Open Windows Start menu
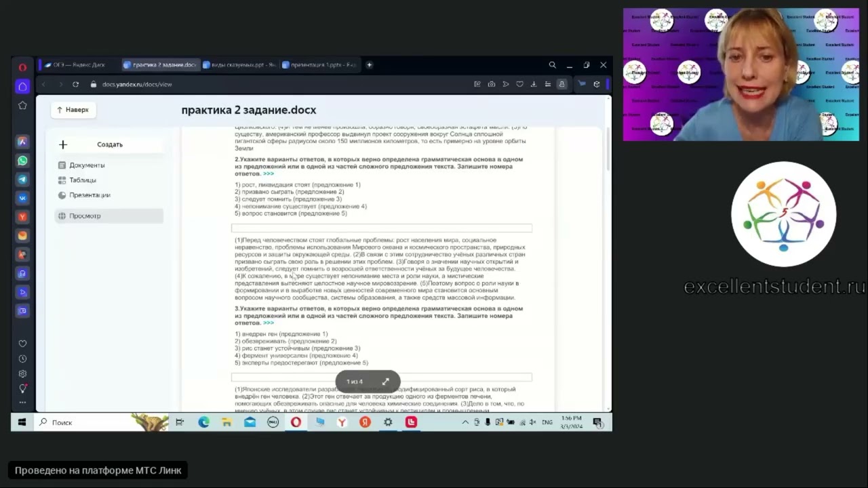The image size is (868, 488). click(x=22, y=422)
